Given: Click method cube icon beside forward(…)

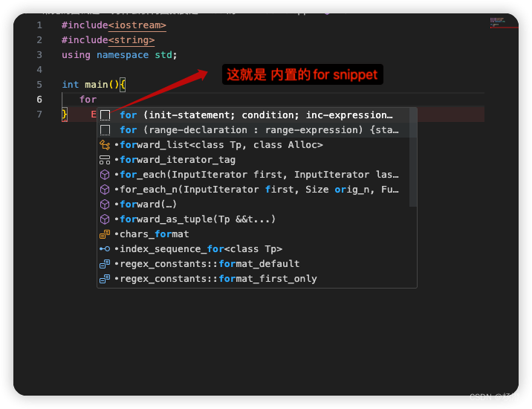Looking at the screenshot, I should 105,204.
